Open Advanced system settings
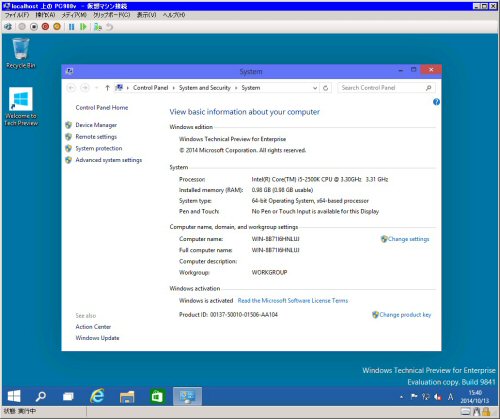Screen dimensions: 500x419 (108, 160)
